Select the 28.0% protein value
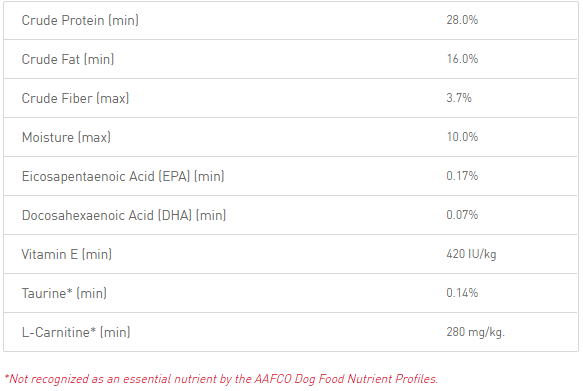This screenshot has width=583, height=391. pyautogui.click(x=462, y=20)
